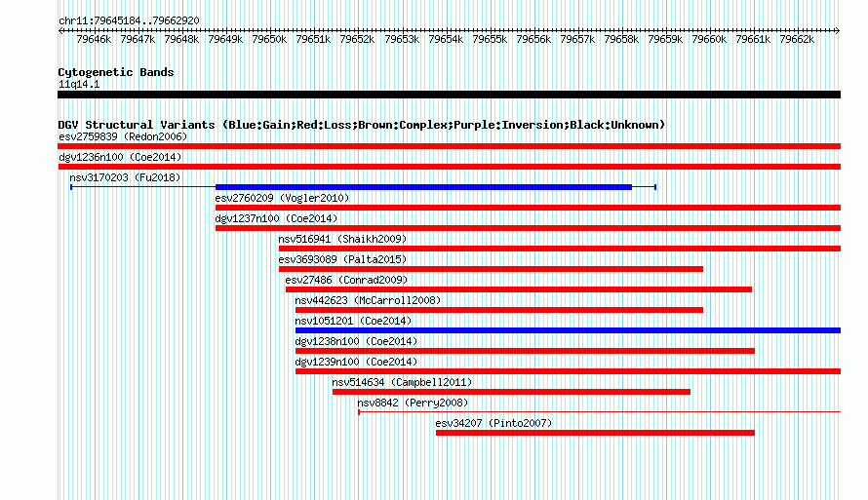Image resolution: width=868 pixels, height=500 pixels.
Task: Click the chr11:79645184..79662920 coordinates text
Action: click(129, 20)
